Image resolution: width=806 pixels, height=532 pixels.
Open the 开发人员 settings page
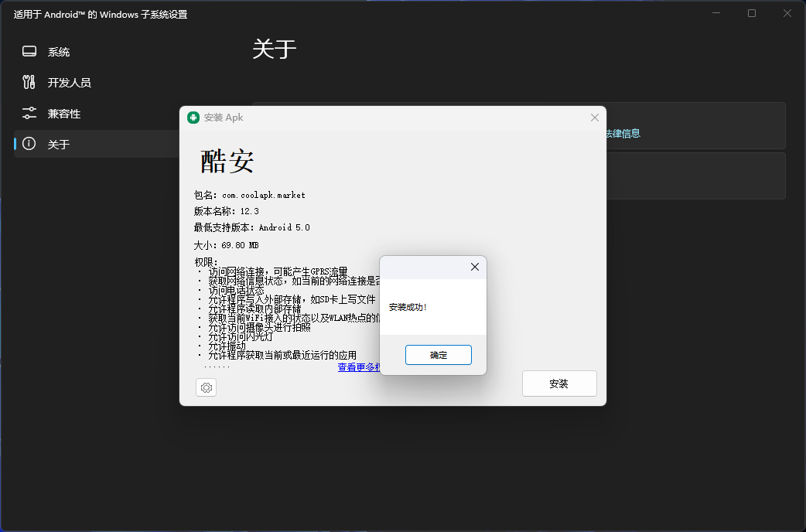70,82
